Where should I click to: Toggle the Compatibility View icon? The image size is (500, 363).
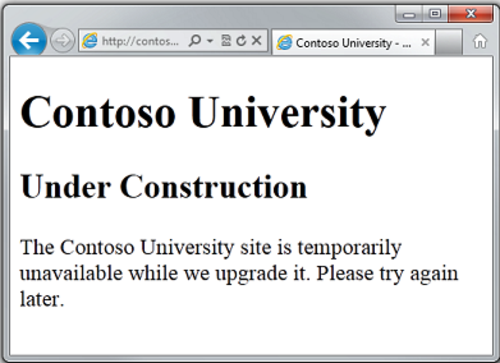[226, 41]
